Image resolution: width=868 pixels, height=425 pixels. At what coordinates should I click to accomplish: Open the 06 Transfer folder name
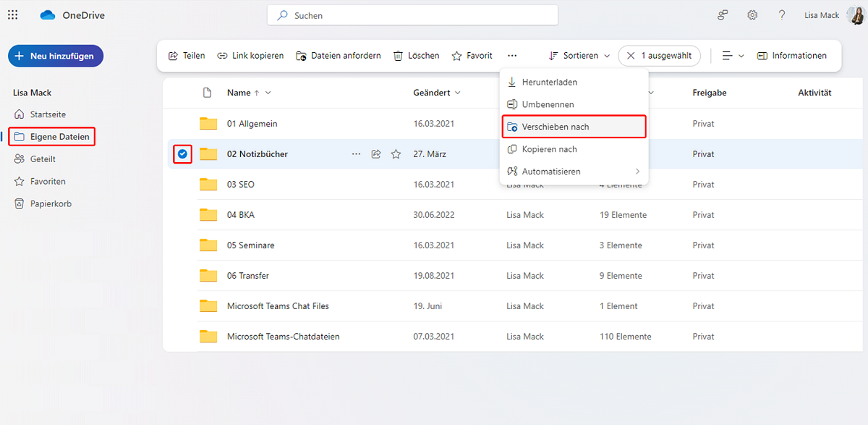[x=248, y=276]
